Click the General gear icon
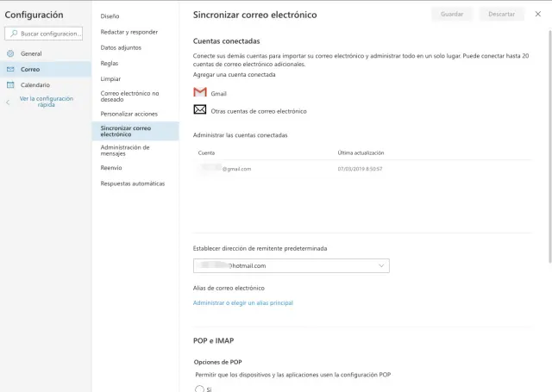 10,53
